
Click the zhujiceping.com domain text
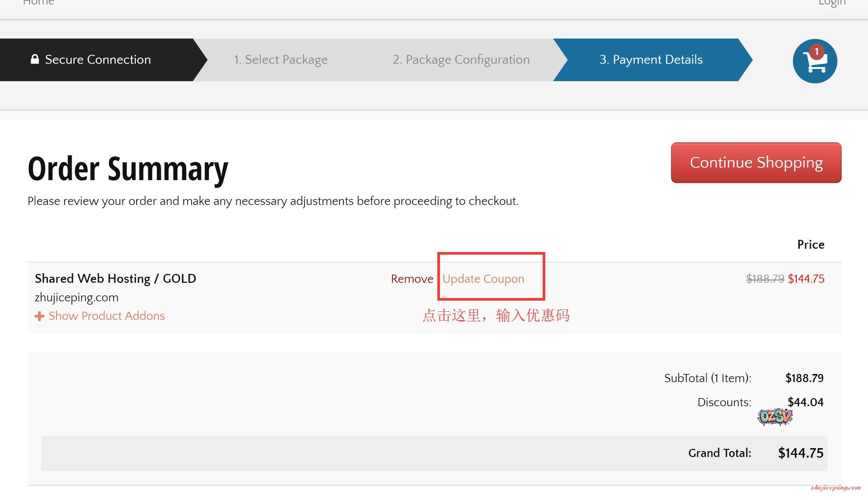76,297
